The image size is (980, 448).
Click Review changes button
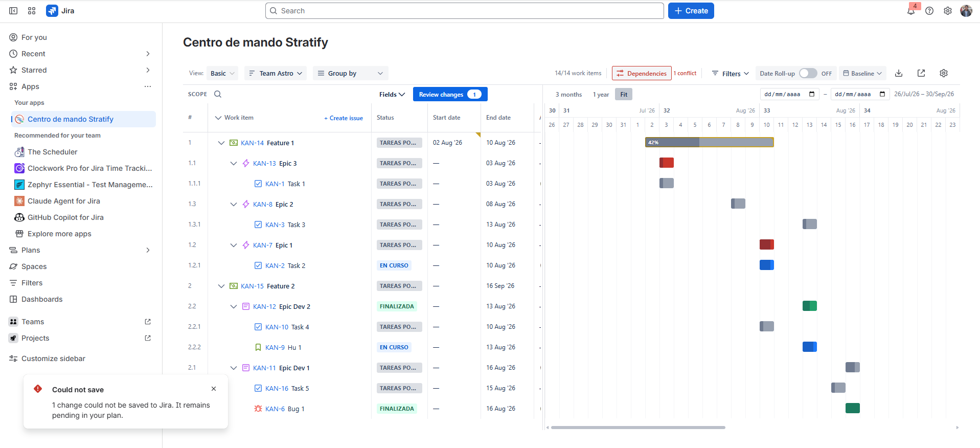450,94
